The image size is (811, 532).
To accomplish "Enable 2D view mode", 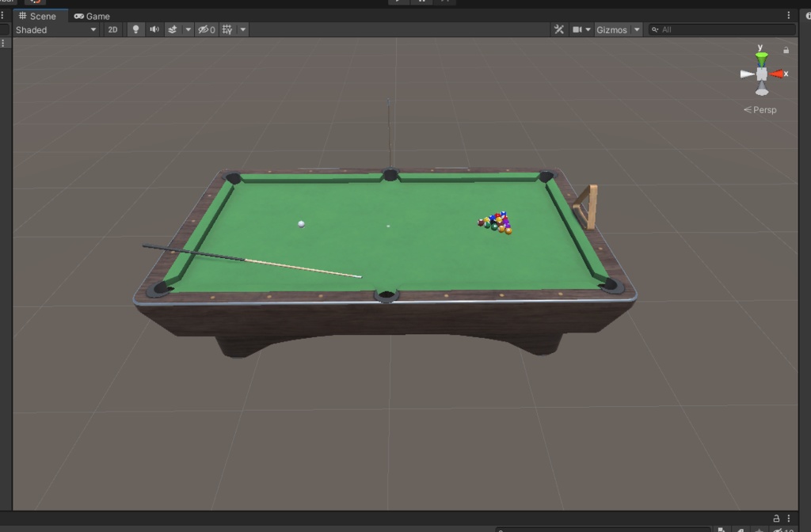I will (113, 29).
